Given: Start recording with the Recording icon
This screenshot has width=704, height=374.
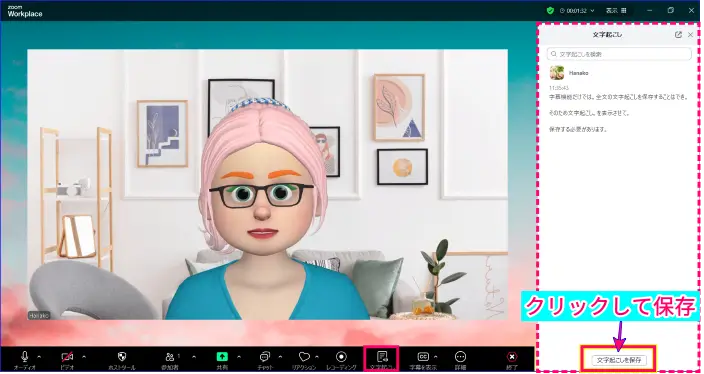Looking at the screenshot, I should tap(341, 356).
